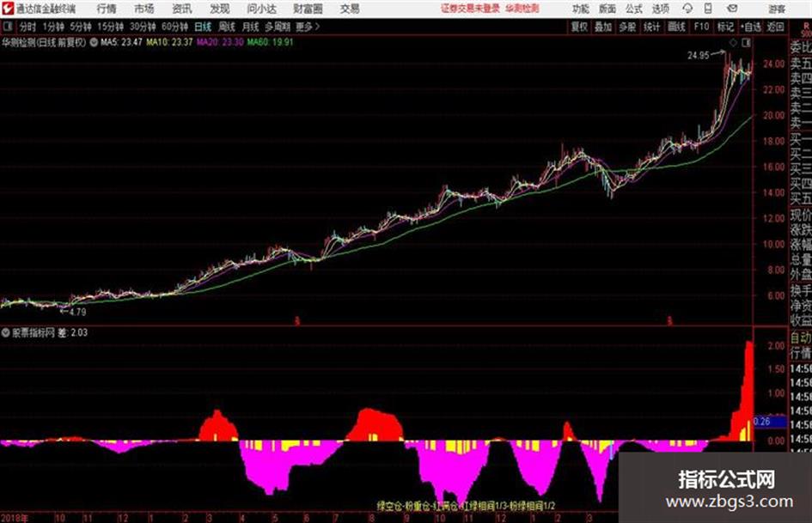Screen dimensions: 812x523
Task: Select the 多周期 multi-period tab
Action: coord(278,27)
